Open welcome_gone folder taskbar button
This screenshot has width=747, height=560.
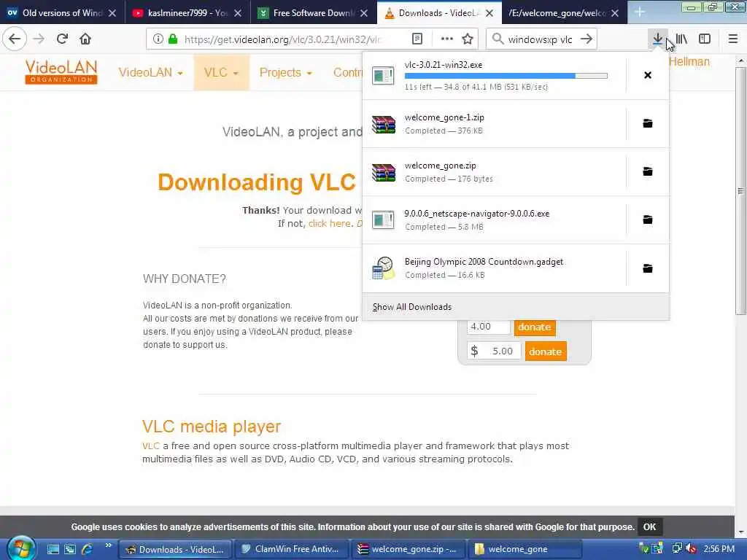pos(525,550)
